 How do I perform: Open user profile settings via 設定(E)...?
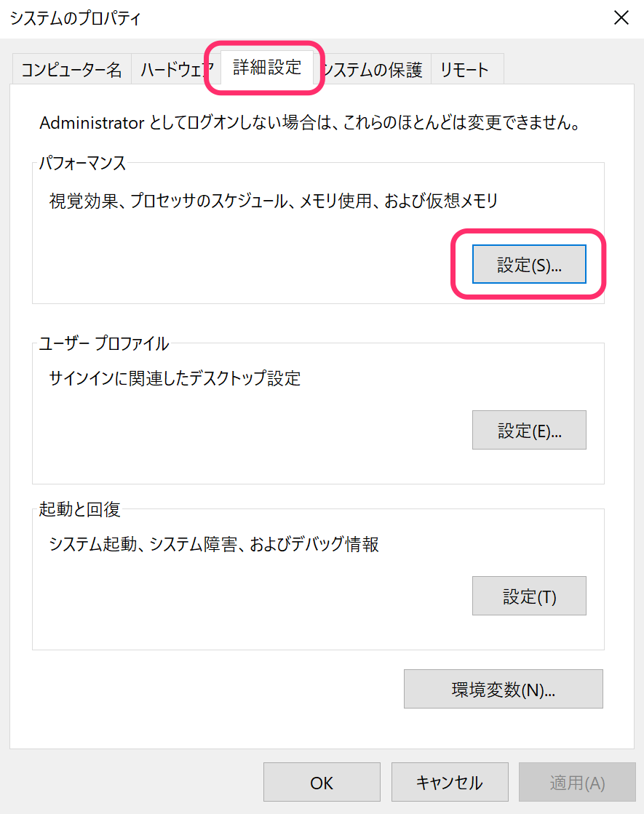529,430
